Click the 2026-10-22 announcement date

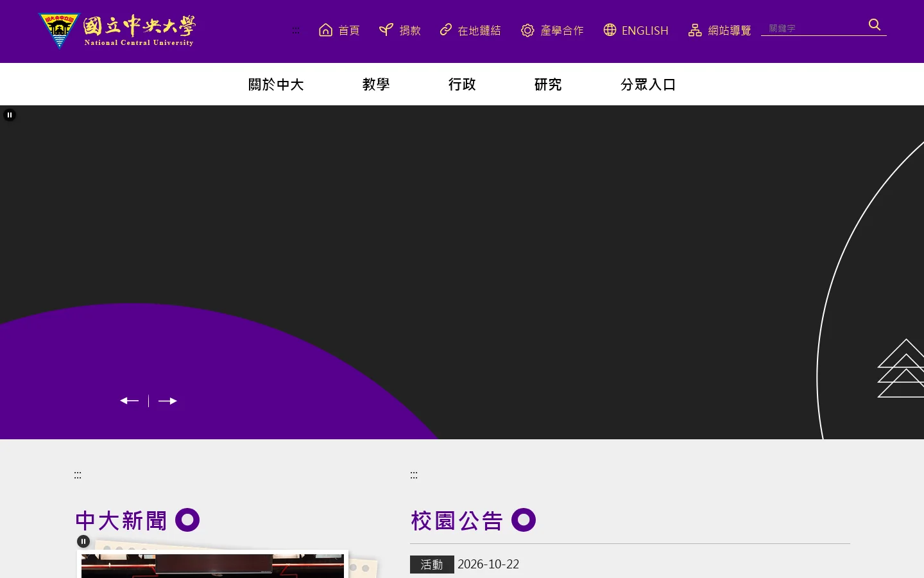coord(488,564)
